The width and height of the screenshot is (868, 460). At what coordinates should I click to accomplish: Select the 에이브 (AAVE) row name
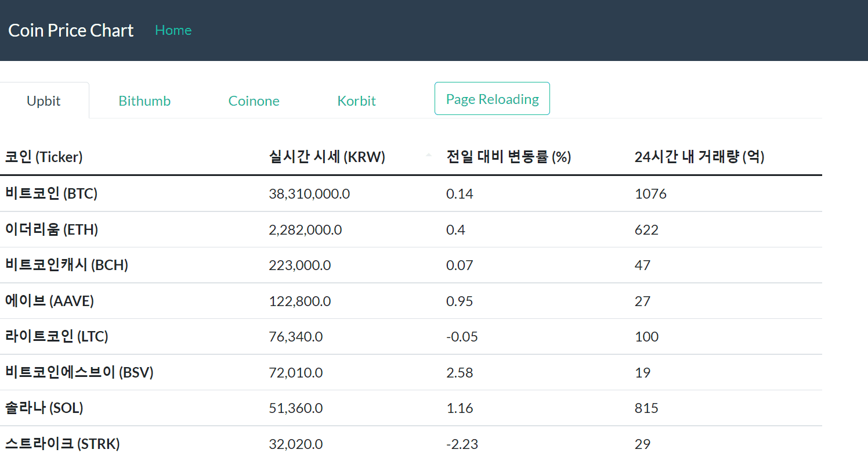(x=49, y=301)
